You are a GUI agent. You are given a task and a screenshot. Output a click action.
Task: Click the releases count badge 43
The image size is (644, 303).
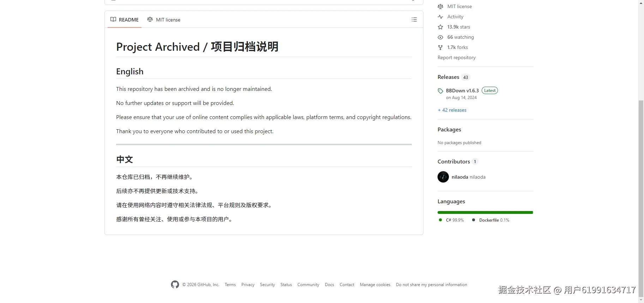click(x=466, y=77)
